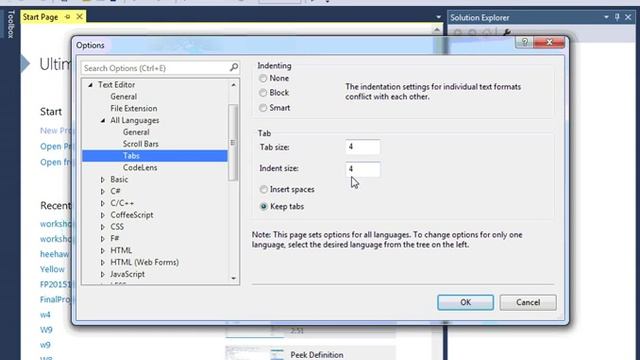This screenshot has width=640, height=360.
Task: Select the Tabs tree item
Action: point(155,156)
